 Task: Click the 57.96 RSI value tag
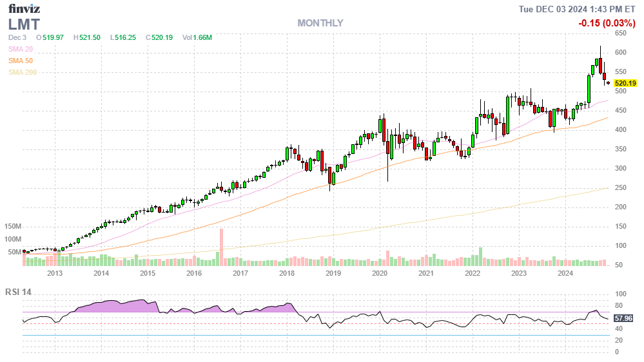pyautogui.click(x=623, y=318)
